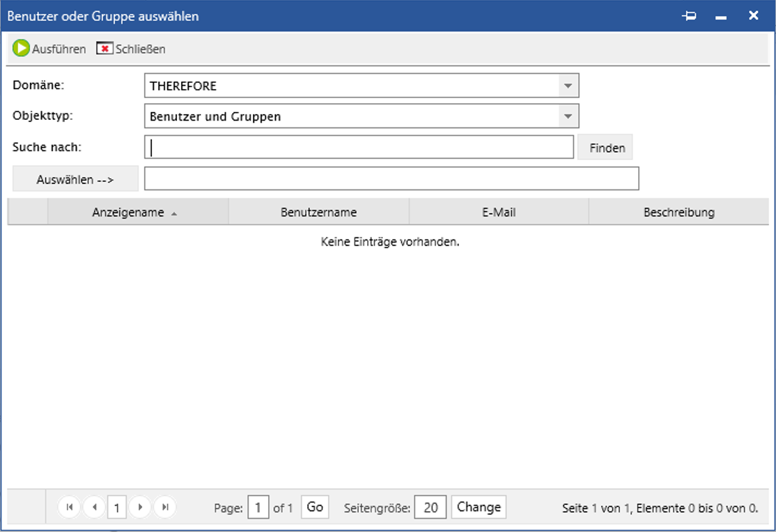Expand the Domäne selection list arrow
776x532 pixels.
(570, 85)
